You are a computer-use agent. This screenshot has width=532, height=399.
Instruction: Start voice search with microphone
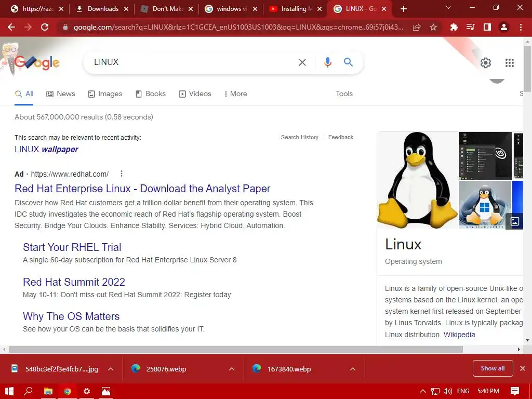(327, 62)
